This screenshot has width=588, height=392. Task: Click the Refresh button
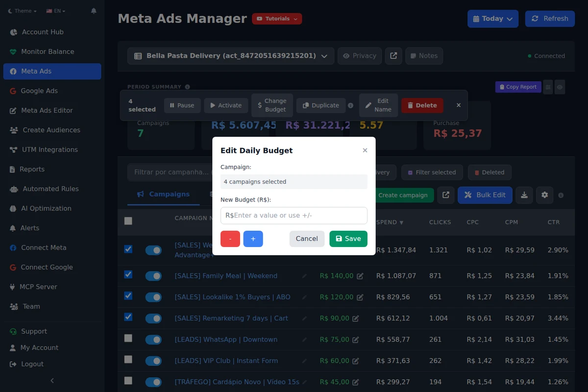[x=550, y=19]
